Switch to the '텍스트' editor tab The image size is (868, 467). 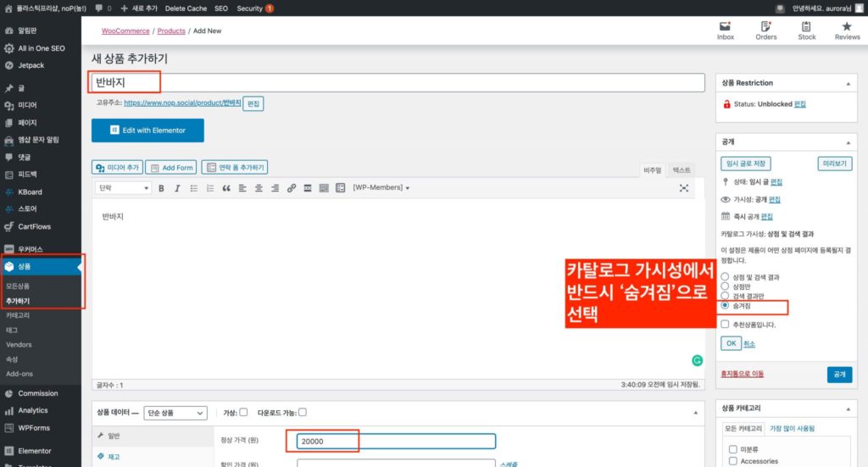pyautogui.click(x=682, y=170)
